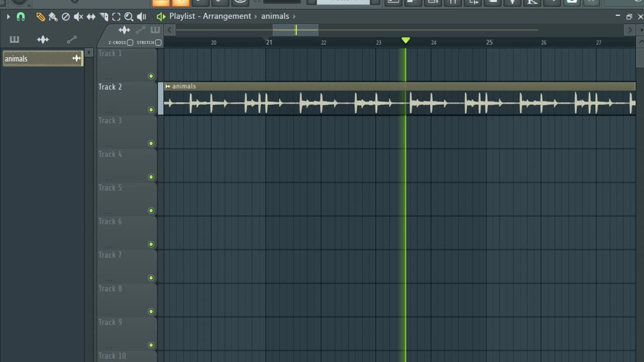This screenshot has width=644, height=362.
Task: Choose the Select marquee tool
Action: (116, 17)
